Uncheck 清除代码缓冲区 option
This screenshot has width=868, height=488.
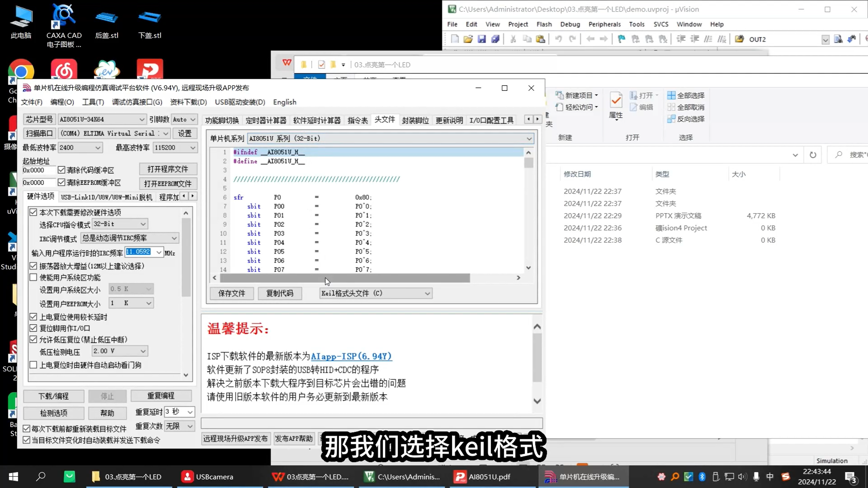pos(62,170)
